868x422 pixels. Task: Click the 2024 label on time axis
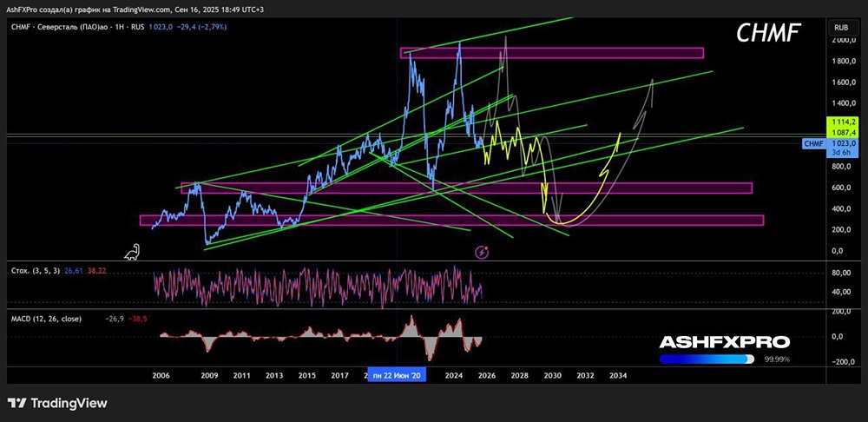tap(454, 375)
